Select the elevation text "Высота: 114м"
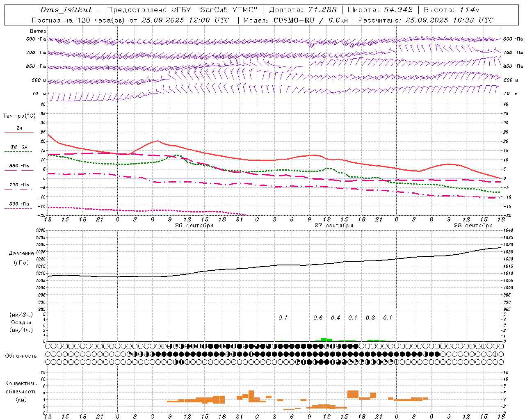This screenshot has width=525, height=420. (451, 10)
